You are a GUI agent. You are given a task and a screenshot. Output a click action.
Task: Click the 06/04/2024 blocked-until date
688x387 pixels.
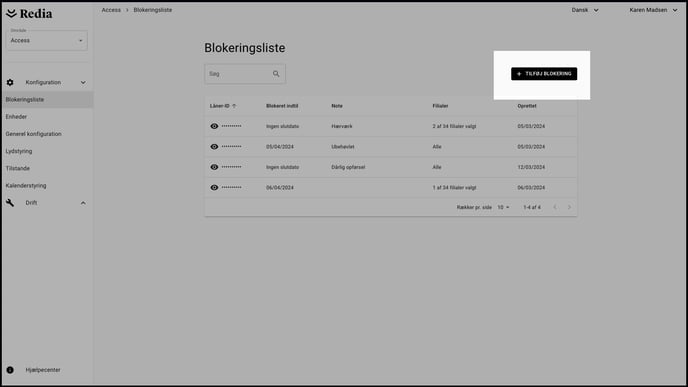(x=280, y=188)
